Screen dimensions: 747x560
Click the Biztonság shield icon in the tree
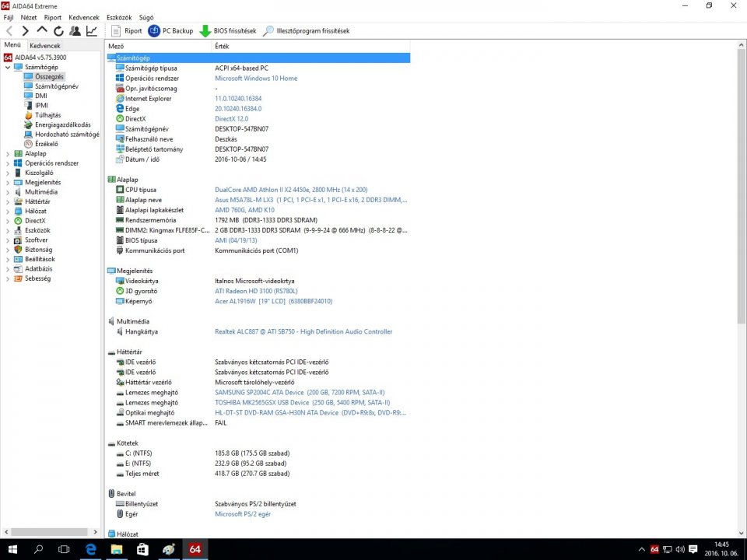click(x=18, y=250)
